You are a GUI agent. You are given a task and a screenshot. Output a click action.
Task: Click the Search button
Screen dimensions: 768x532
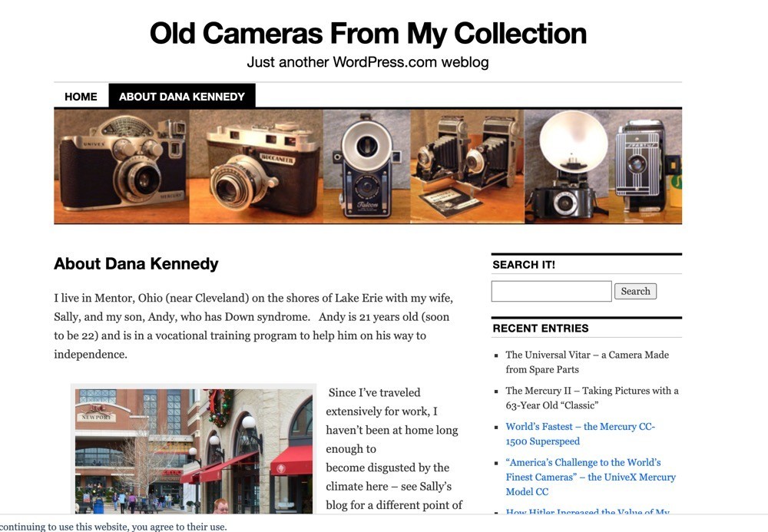coord(635,291)
